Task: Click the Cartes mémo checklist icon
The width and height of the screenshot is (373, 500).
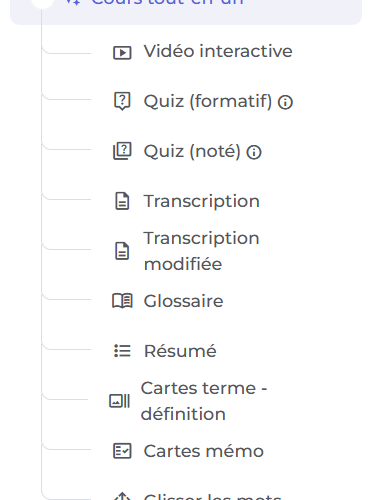Action: coord(122,451)
